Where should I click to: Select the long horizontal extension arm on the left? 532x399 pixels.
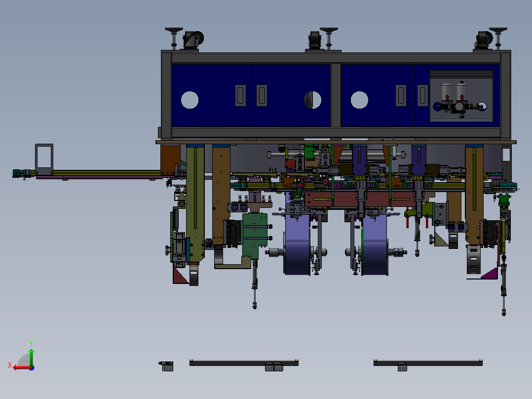[98, 174]
